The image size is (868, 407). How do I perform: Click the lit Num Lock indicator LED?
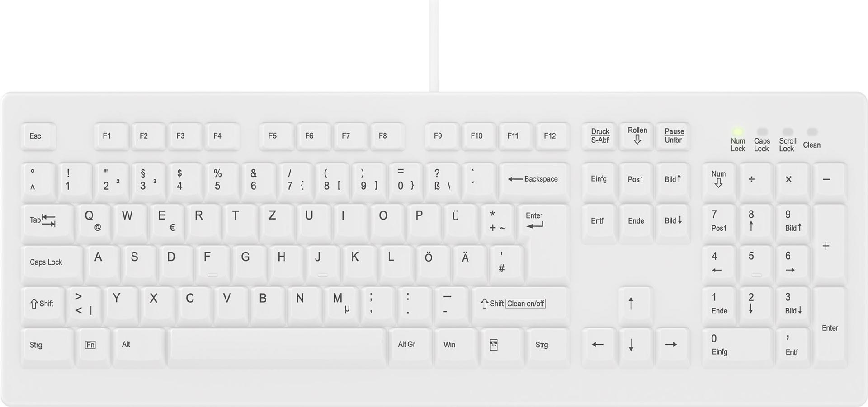(x=738, y=132)
